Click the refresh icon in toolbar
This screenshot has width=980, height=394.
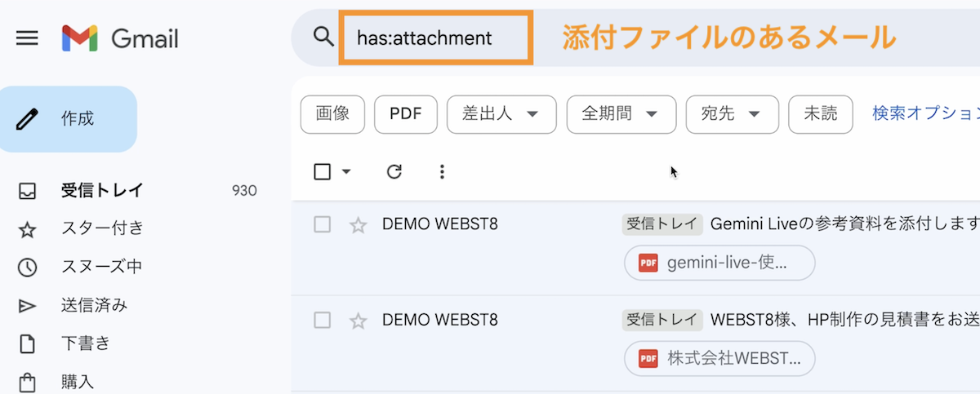coord(394,171)
